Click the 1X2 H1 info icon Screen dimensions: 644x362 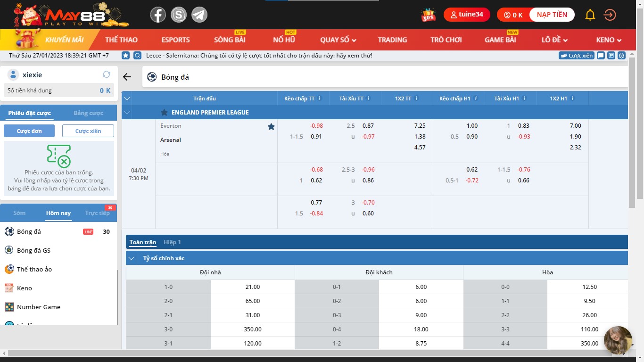(x=572, y=99)
